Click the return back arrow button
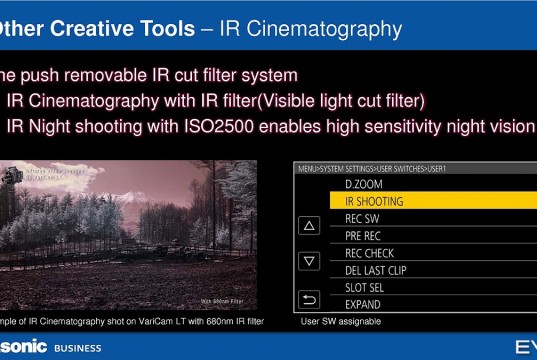Image resolution: width=537 pixels, height=360 pixels. pyautogui.click(x=309, y=300)
